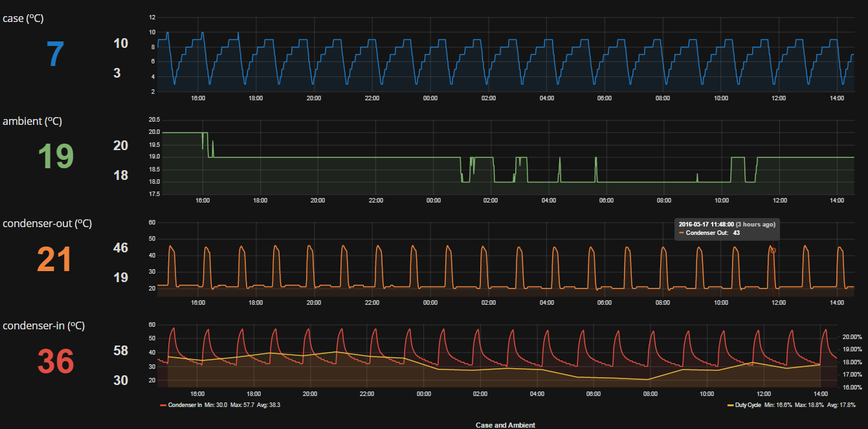868x429 pixels.
Task: Click the Condenser In legend "Avg: 38.3" value
Action: point(269,405)
